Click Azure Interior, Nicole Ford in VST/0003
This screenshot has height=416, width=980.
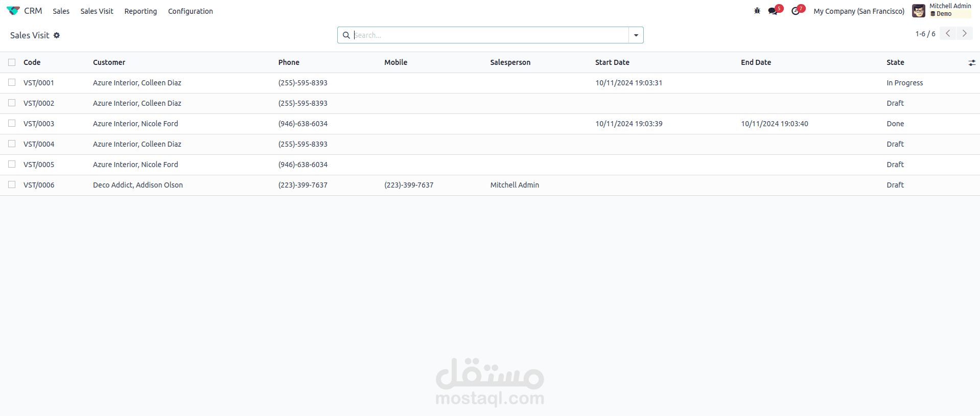(135, 124)
